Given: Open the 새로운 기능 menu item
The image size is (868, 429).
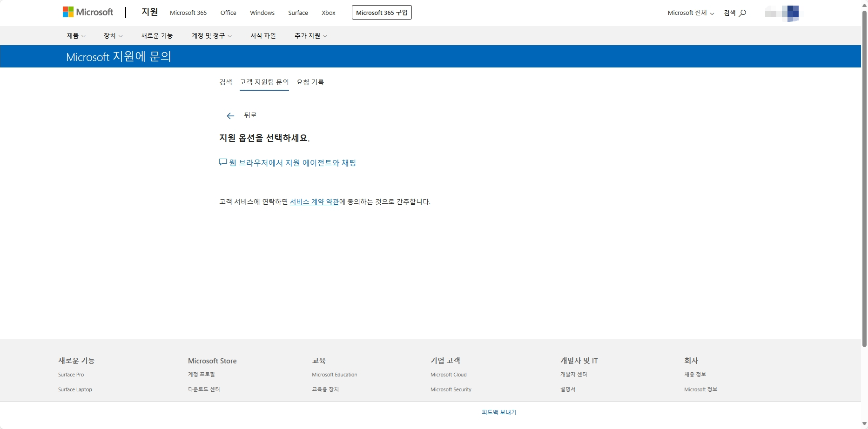Looking at the screenshot, I should coord(157,36).
